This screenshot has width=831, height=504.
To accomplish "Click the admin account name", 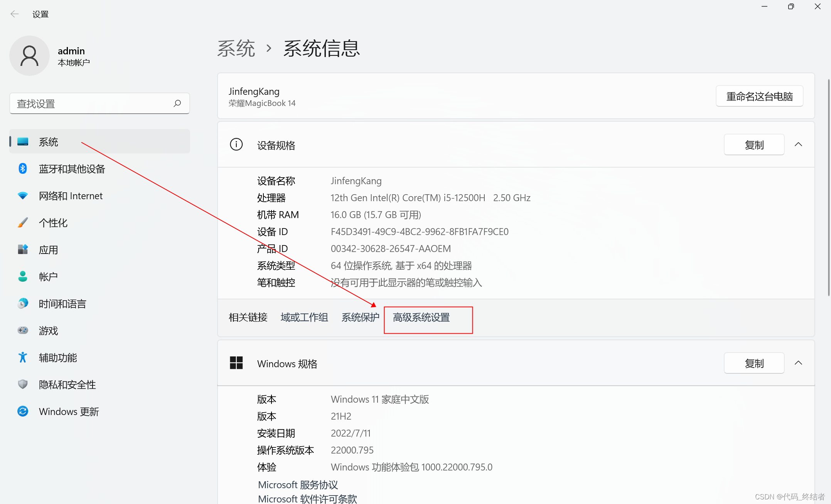I will [x=71, y=51].
